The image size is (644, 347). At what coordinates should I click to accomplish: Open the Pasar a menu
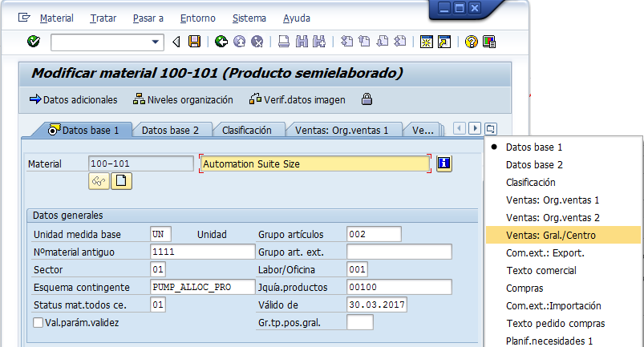[148, 18]
